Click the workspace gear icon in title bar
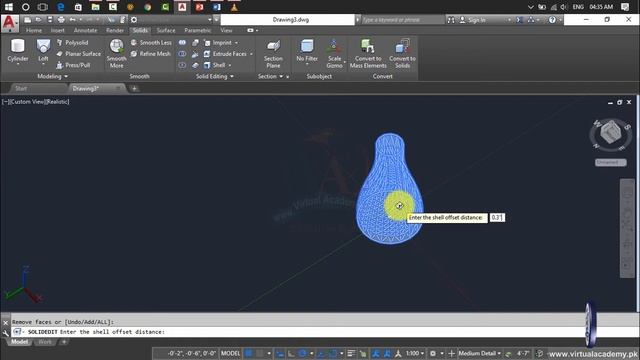The width and height of the screenshot is (640, 360). click(134, 20)
